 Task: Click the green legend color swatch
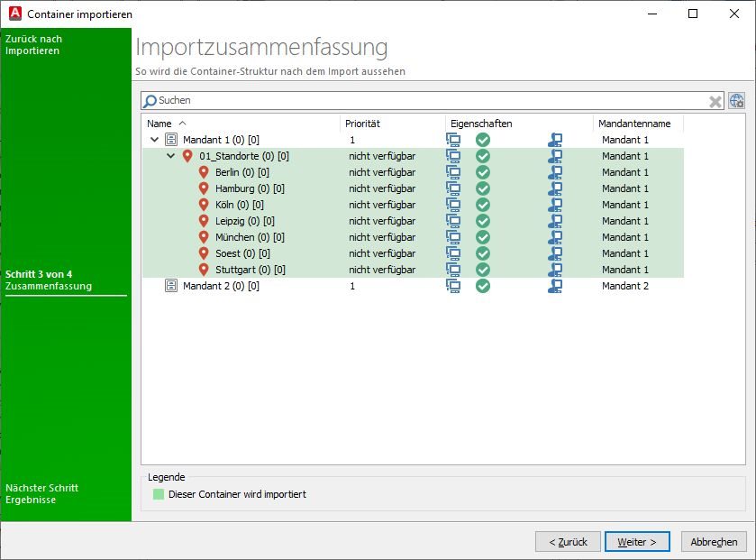tap(159, 494)
